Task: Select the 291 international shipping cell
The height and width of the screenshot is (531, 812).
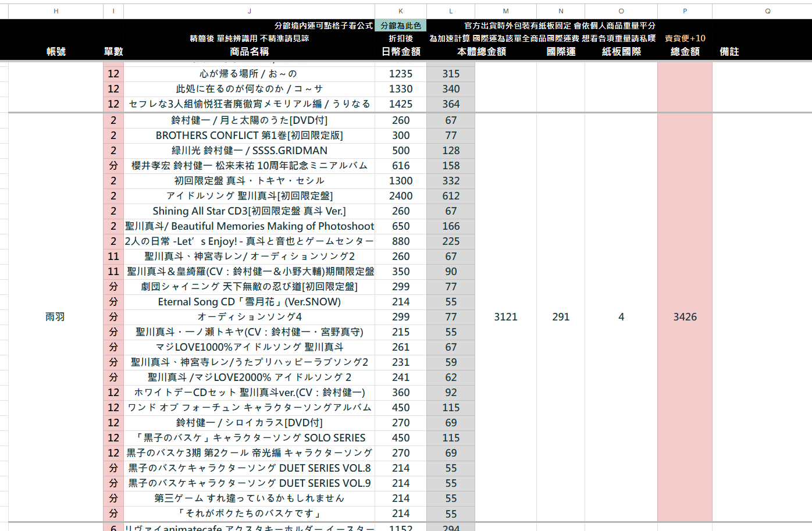Action: tap(561, 317)
